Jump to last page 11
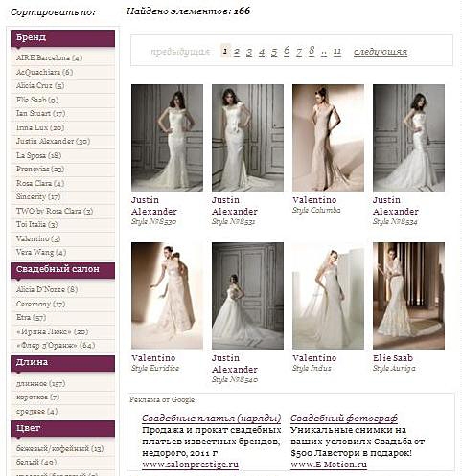This screenshot has height=476, width=462. tap(337, 52)
